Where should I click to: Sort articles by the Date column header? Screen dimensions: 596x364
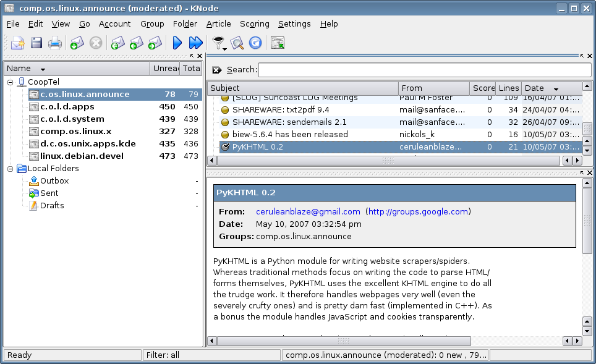(x=541, y=88)
